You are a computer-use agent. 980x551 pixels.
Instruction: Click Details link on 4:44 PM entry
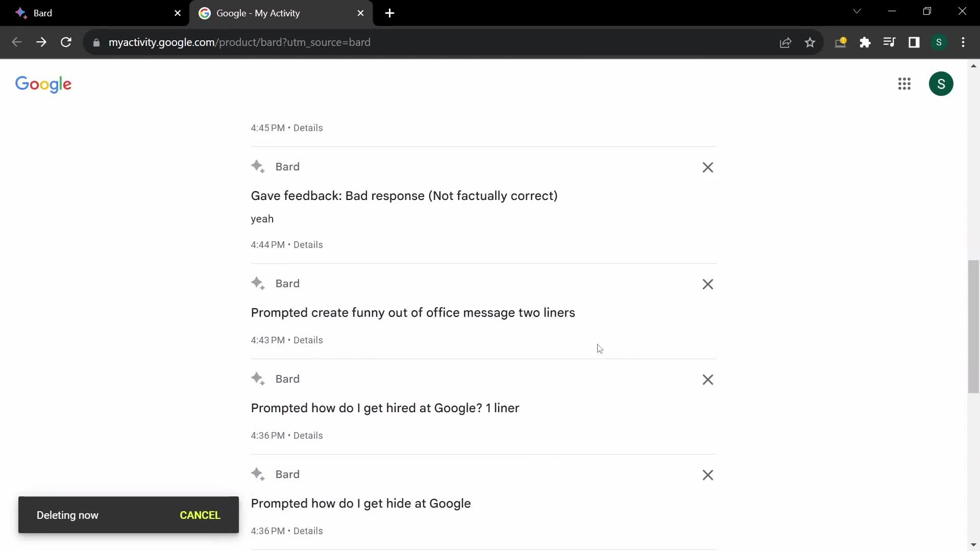coord(308,244)
